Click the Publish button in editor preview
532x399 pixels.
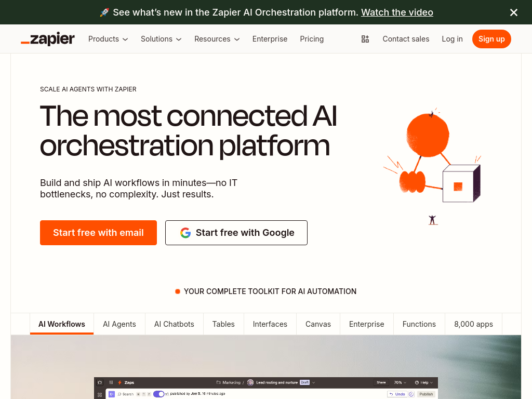(x=426, y=394)
